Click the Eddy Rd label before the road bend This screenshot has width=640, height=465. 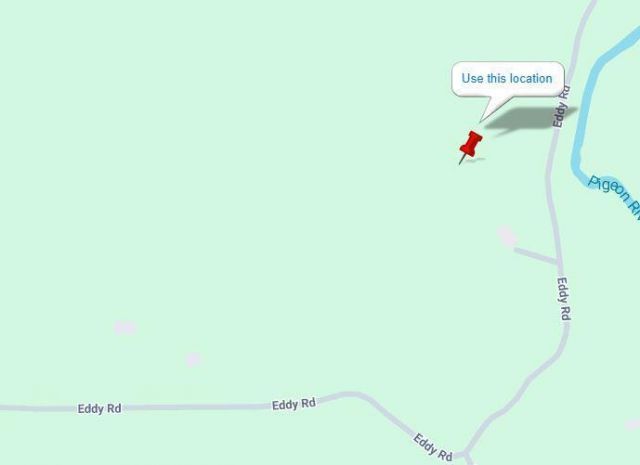pyautogui.click(x=293, y=404)
